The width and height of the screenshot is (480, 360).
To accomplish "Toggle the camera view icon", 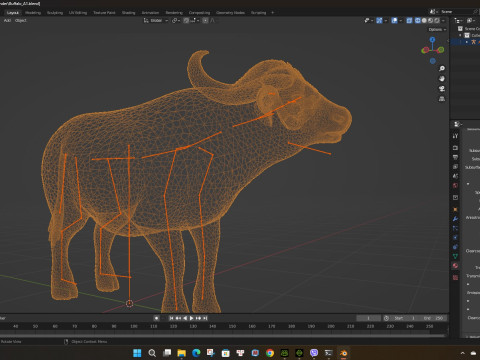I will click(x=442, y=89).
